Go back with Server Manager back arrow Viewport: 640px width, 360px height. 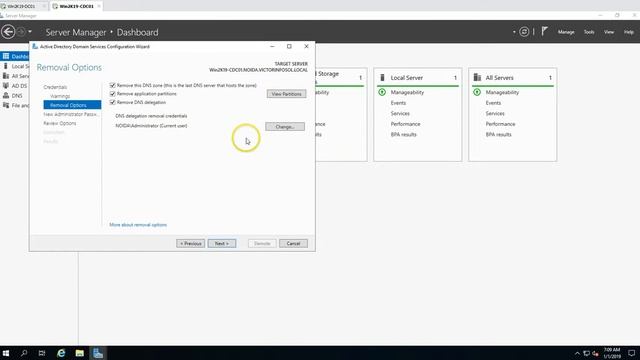pyautogui.click(x=8, y=32)
